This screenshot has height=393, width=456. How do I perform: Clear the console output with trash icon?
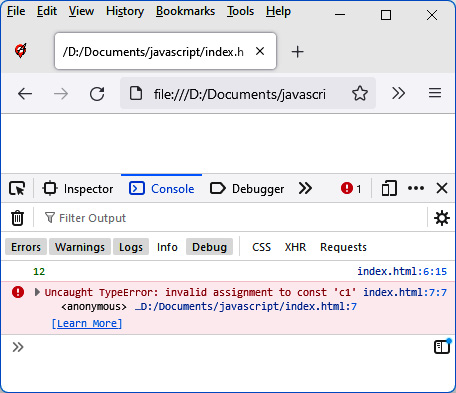pyautogui.click(x=17, y=218)
